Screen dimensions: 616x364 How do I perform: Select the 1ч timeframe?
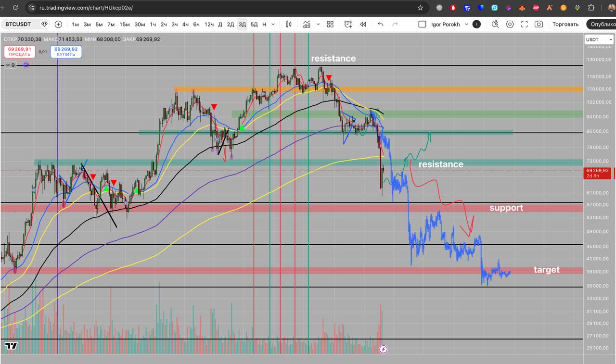tap(153, 25)
